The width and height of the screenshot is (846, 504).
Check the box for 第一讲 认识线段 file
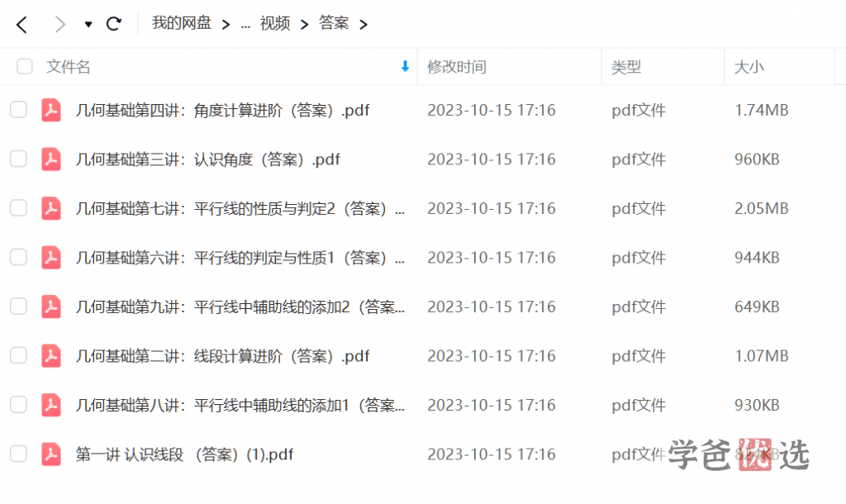point(18,454)
